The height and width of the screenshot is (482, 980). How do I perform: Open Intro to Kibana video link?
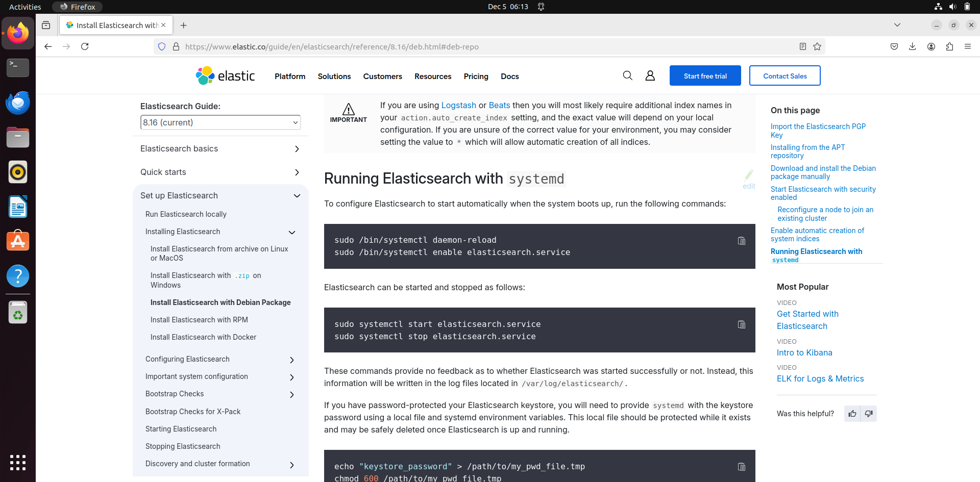click(804, 352)
